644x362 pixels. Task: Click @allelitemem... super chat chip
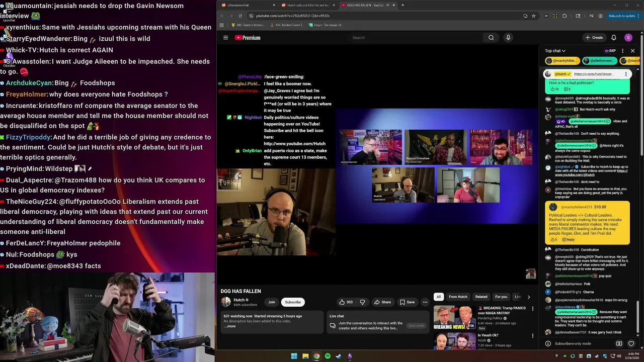[x=599, y=61]
